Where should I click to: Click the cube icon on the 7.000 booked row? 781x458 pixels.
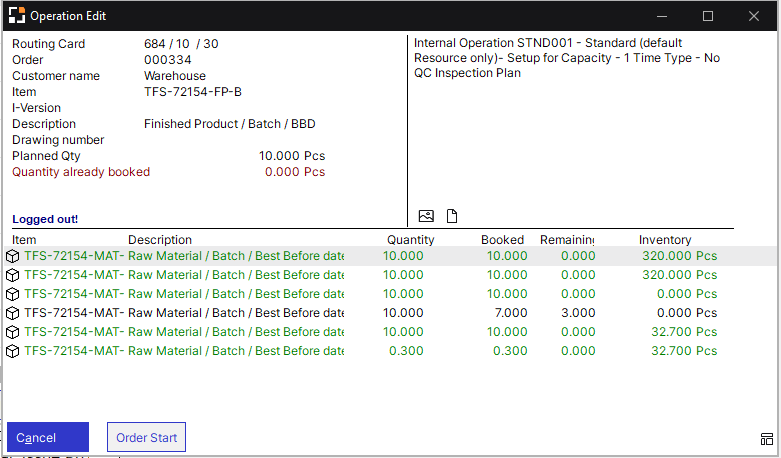click(13, 313)
